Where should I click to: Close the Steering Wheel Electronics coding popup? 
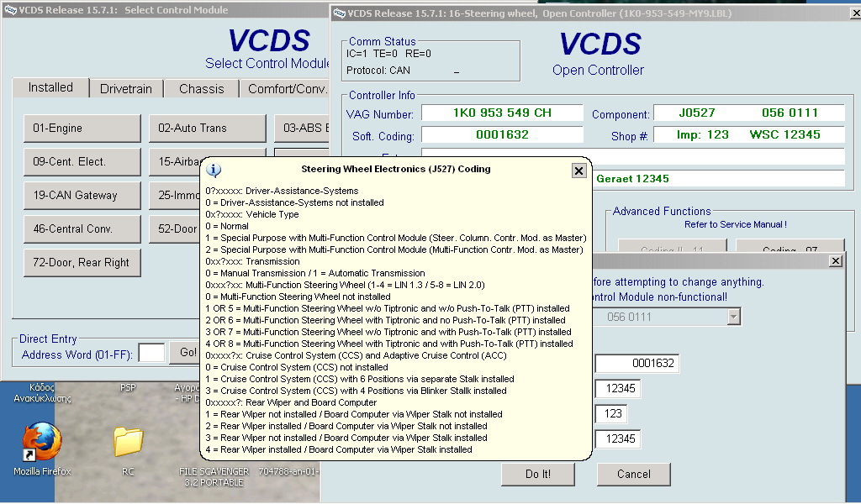tap(578, 171)
